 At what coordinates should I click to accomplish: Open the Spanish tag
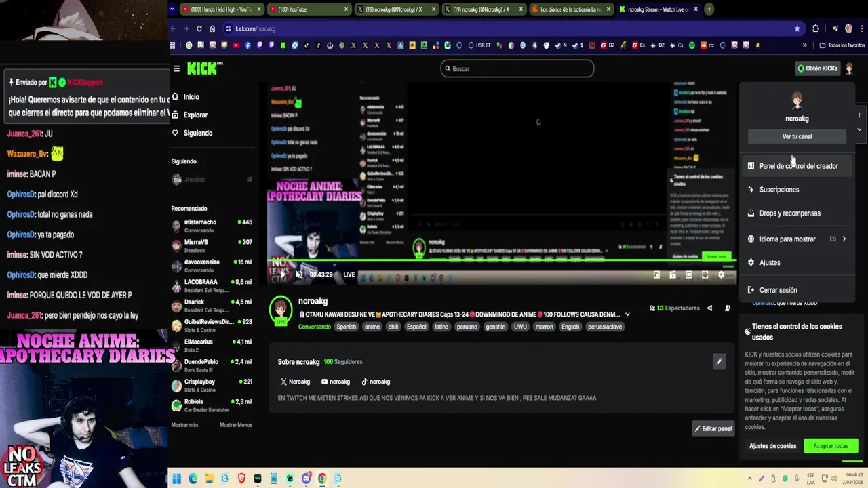click(x=346, y=327)
